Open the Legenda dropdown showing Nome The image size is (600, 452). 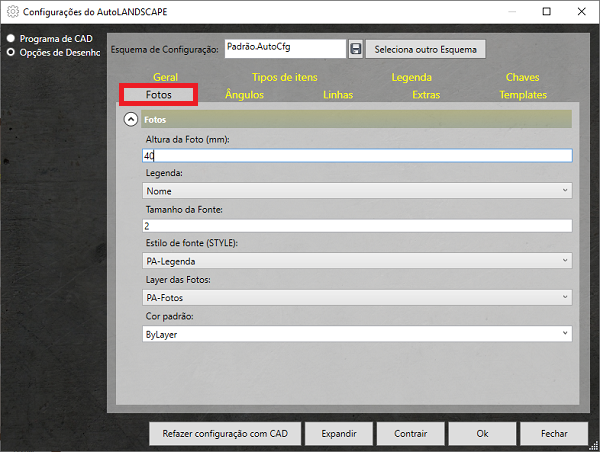pos(357,190)
